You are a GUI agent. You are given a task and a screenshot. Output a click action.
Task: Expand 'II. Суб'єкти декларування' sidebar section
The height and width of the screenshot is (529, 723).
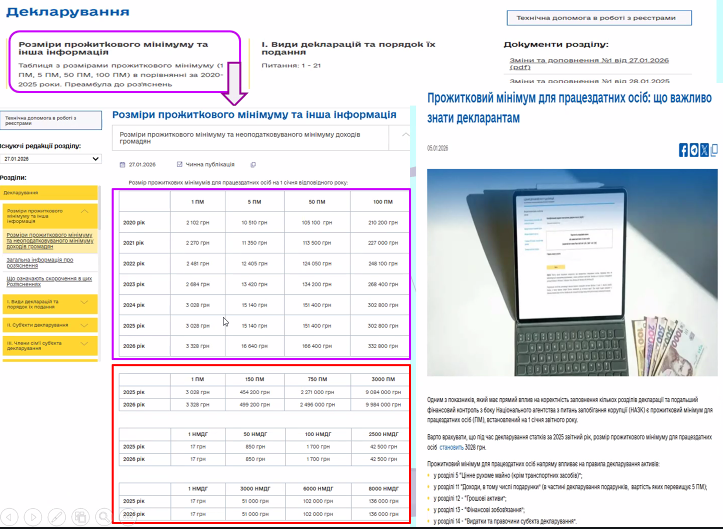click(86, 325)
